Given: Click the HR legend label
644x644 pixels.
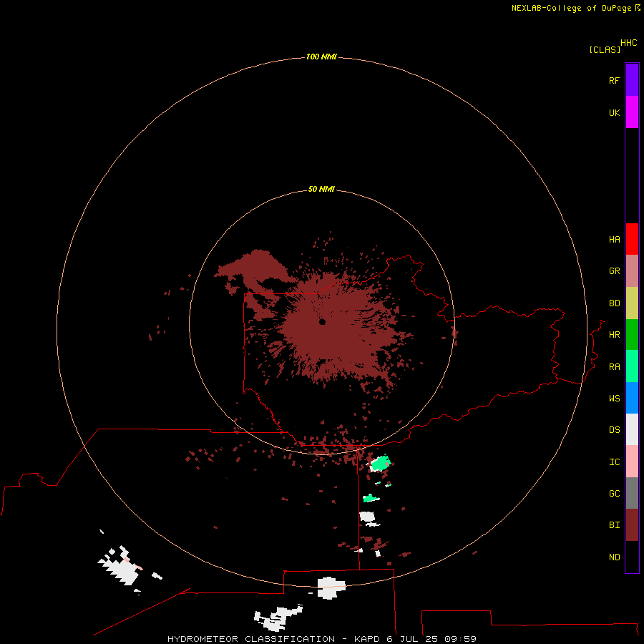Looking at the screenshot, I should (614, 335).
